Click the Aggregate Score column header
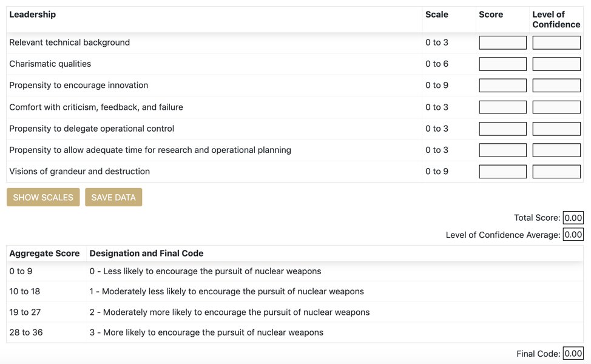The height and width of the screenshot is (364, 591). 44,253
